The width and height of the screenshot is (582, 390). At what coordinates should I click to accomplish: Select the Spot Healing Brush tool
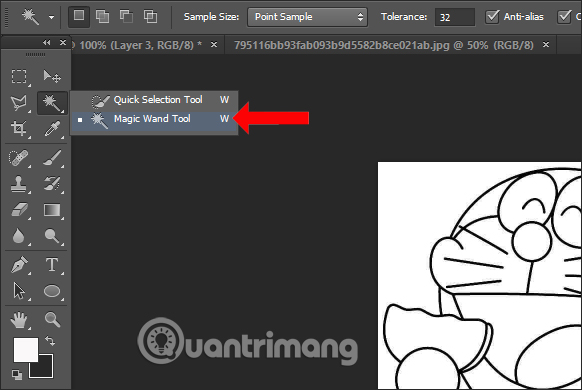19,158
